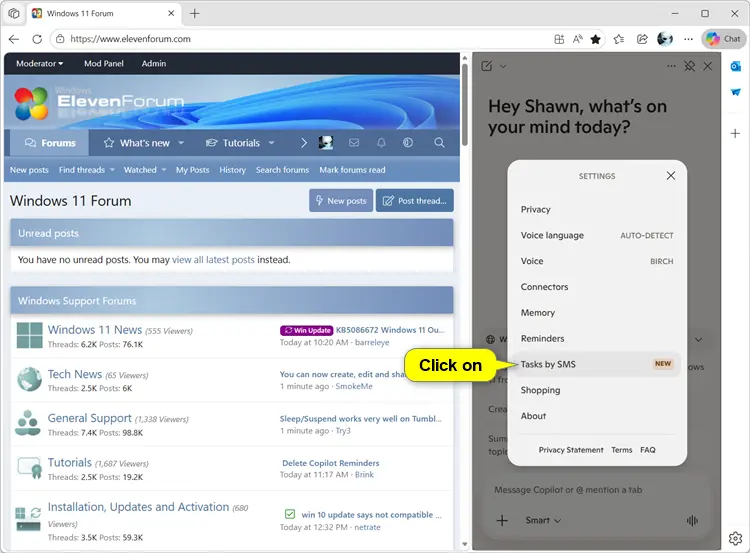Open sidebar settings gear icon

(x=735, y=538)
